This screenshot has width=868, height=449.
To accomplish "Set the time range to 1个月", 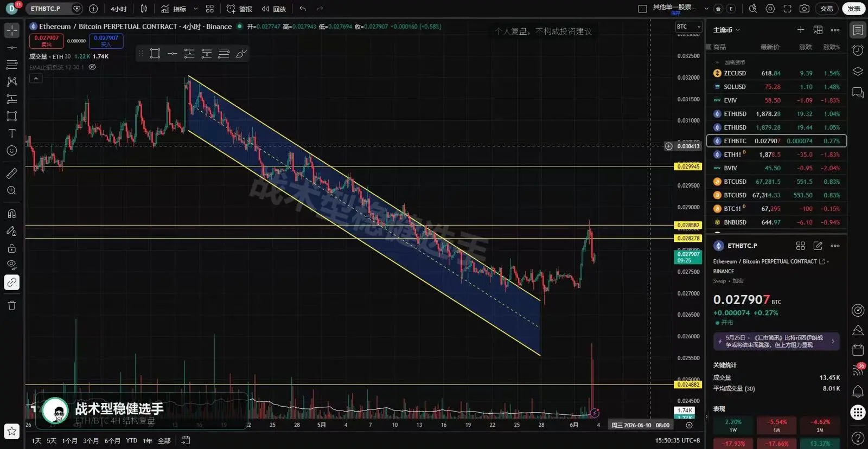I will [69, 441].
